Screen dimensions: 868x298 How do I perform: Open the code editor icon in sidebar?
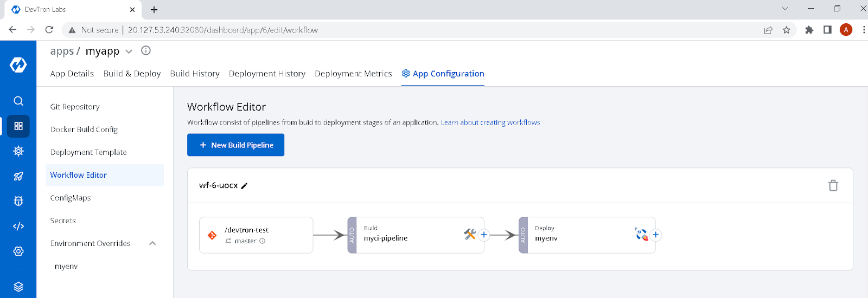18,226
